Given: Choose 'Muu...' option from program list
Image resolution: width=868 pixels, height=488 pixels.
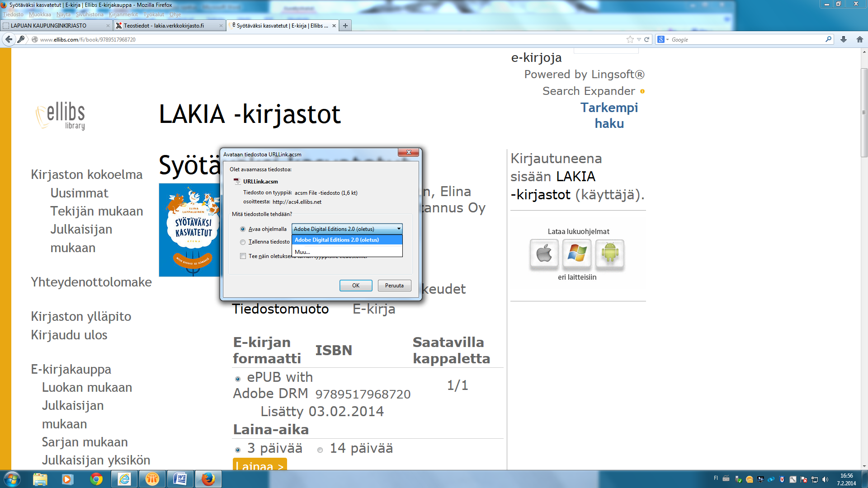Looking at the screenshot, I should (x=347, y=252).
